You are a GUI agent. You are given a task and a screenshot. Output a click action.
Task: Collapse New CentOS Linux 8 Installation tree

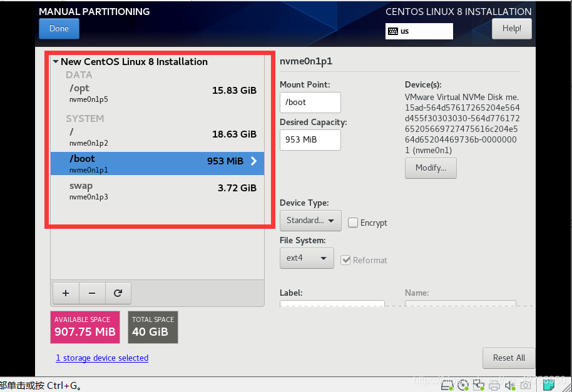pyautogui.click(x=56, y=61)
